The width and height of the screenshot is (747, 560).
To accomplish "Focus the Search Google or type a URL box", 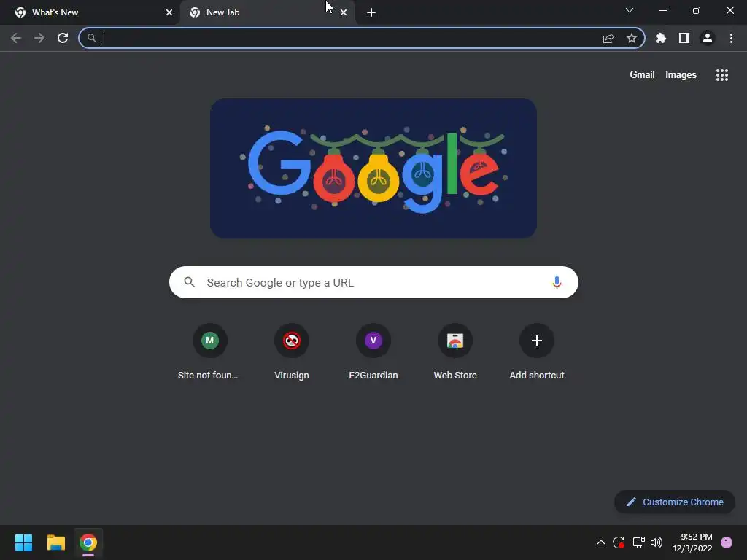I will [373, 282].
